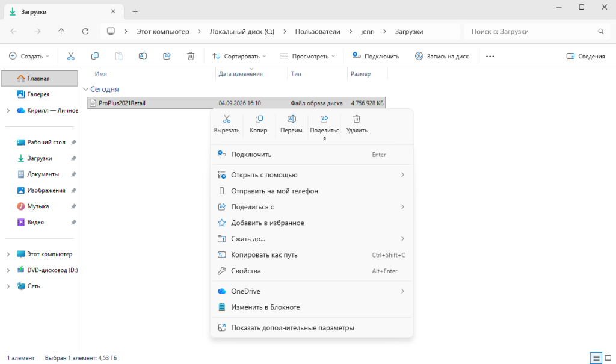The width and height of the screenshot is (616, 364).
Task: Unpin Рабочий стол via its pin icon
Action: pyautogui.click(x=73, y=143)
